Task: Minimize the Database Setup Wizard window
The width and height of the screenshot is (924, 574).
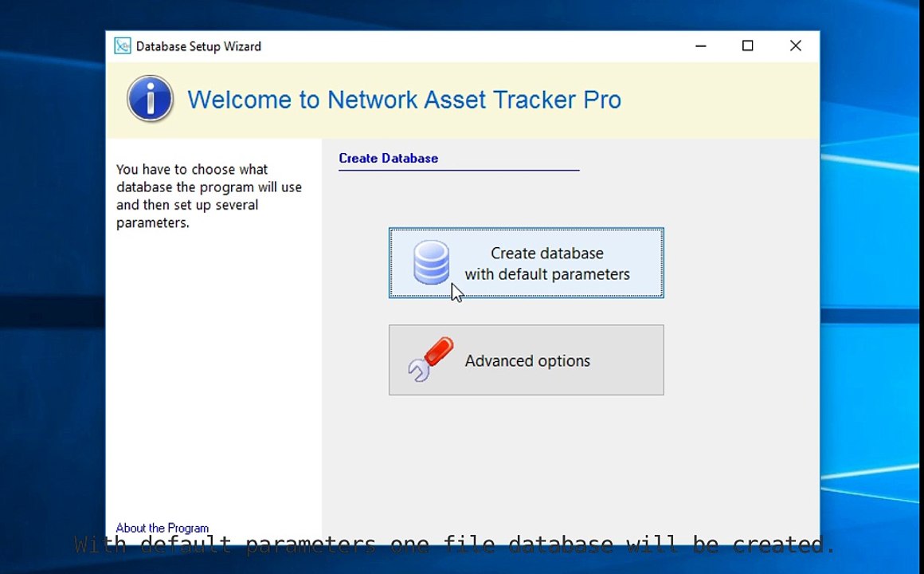Action: click(x=701, y=46)
